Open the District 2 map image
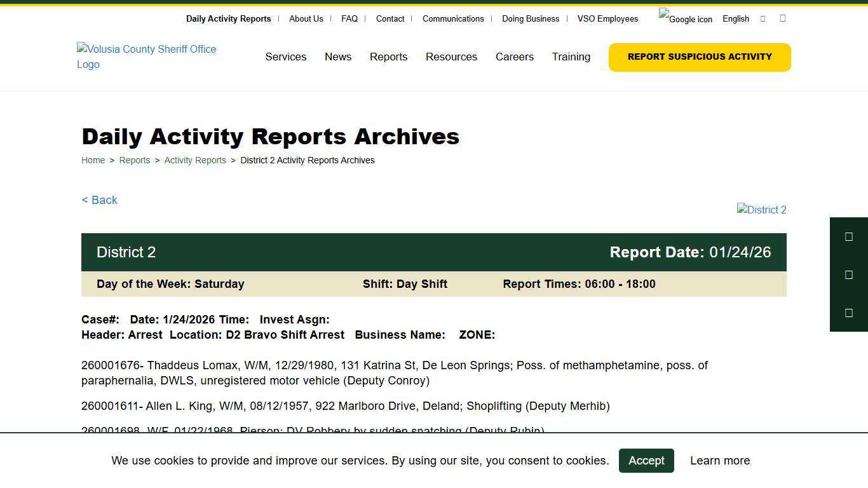Image resolution: width=868 pixels, height=488 pixels. [x=761, y=210]
